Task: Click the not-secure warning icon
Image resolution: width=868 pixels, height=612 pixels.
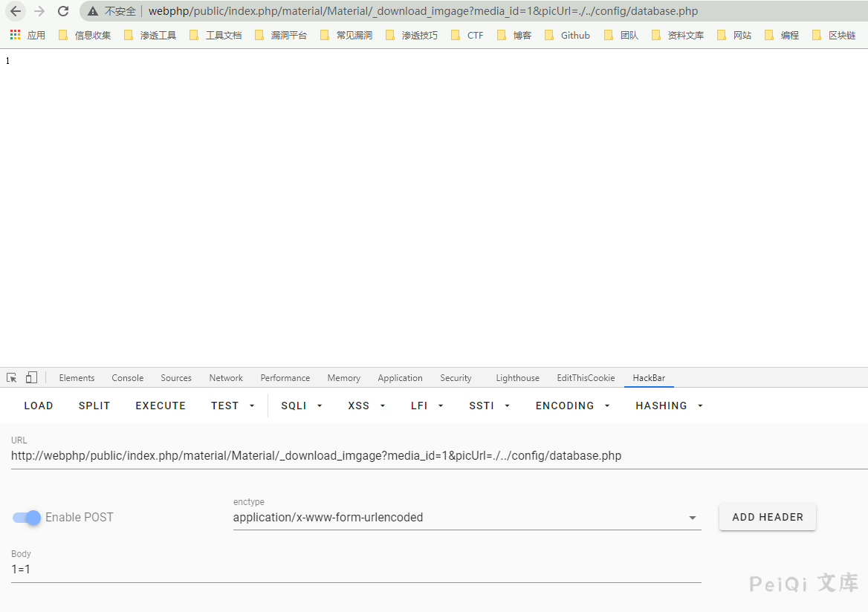Action: pos(93,12)
